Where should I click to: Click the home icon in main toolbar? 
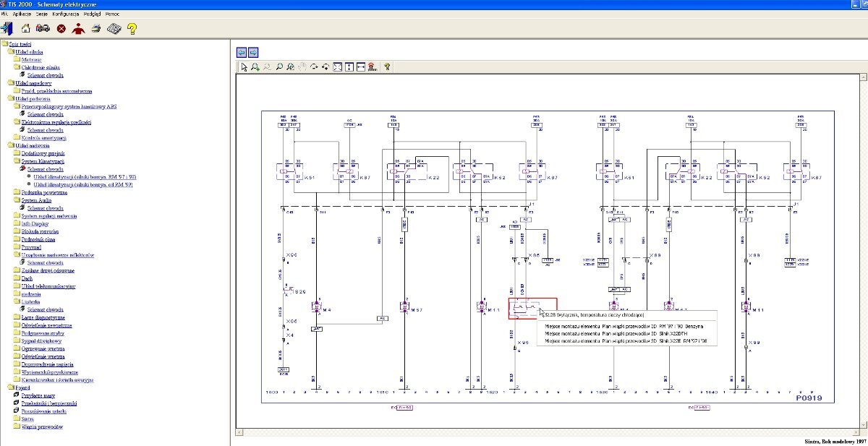click(x=25, y=29)
